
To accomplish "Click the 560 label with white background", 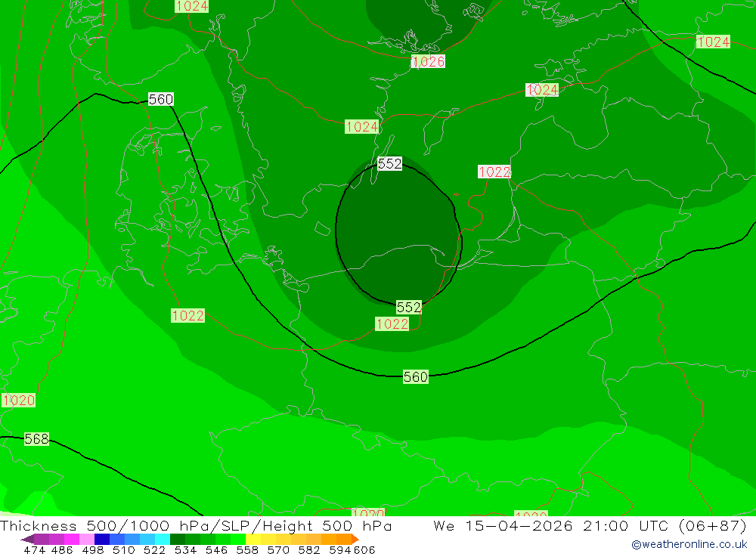I will click(x=160, y=99).
